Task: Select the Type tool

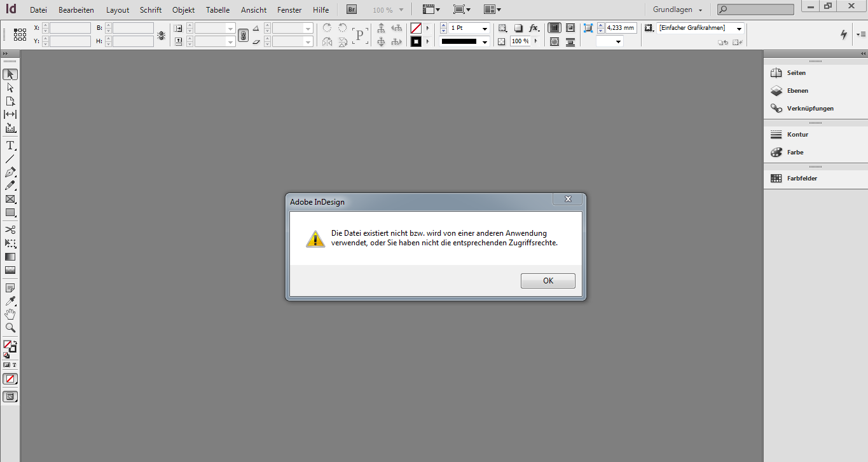Action: click(10, 146)
